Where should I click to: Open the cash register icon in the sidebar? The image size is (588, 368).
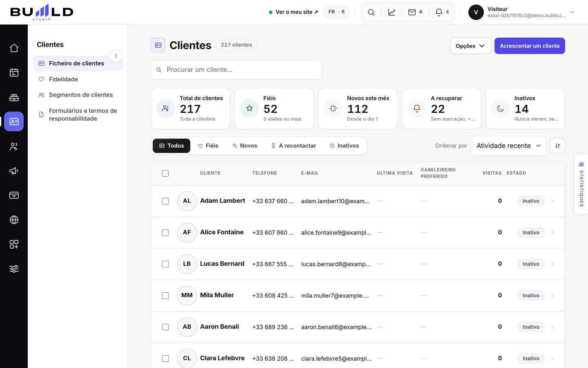14,97
